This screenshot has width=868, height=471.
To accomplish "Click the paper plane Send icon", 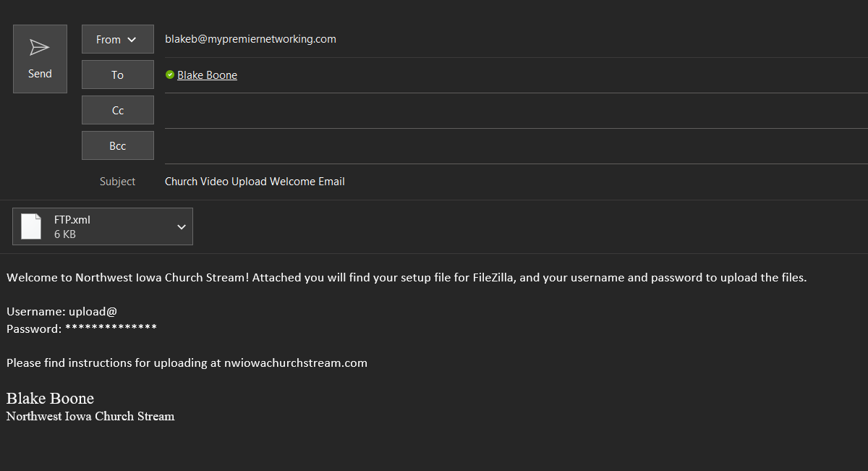I will coord(39,48).
